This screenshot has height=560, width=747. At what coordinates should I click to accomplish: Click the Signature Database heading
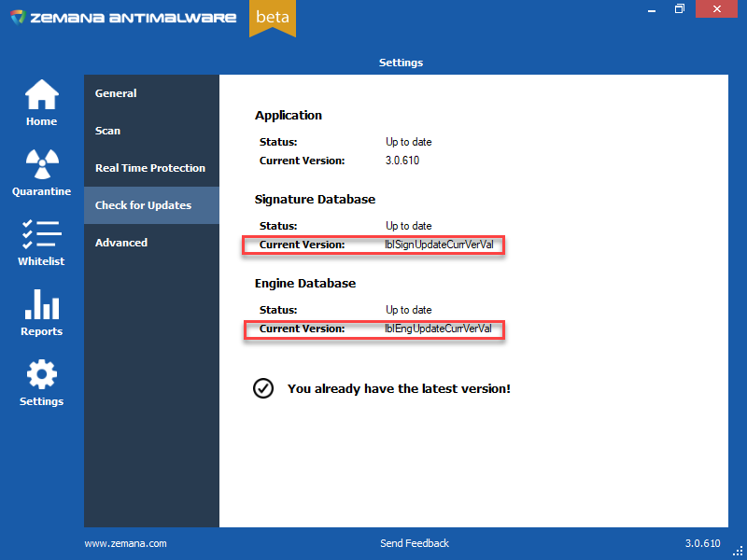coord(315,200)
